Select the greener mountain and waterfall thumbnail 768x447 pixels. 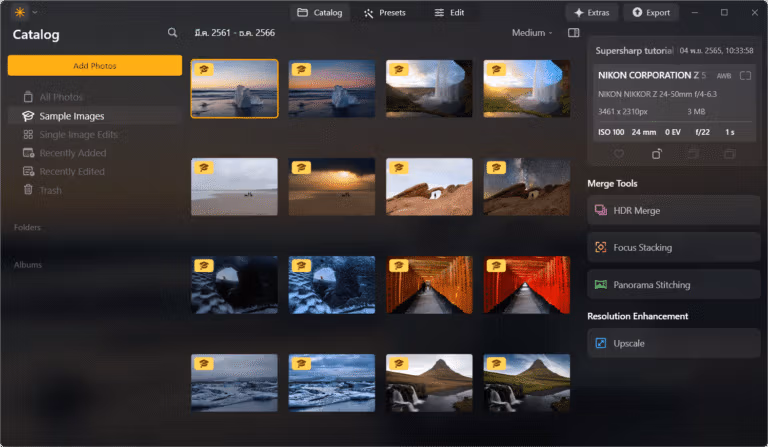527,383
